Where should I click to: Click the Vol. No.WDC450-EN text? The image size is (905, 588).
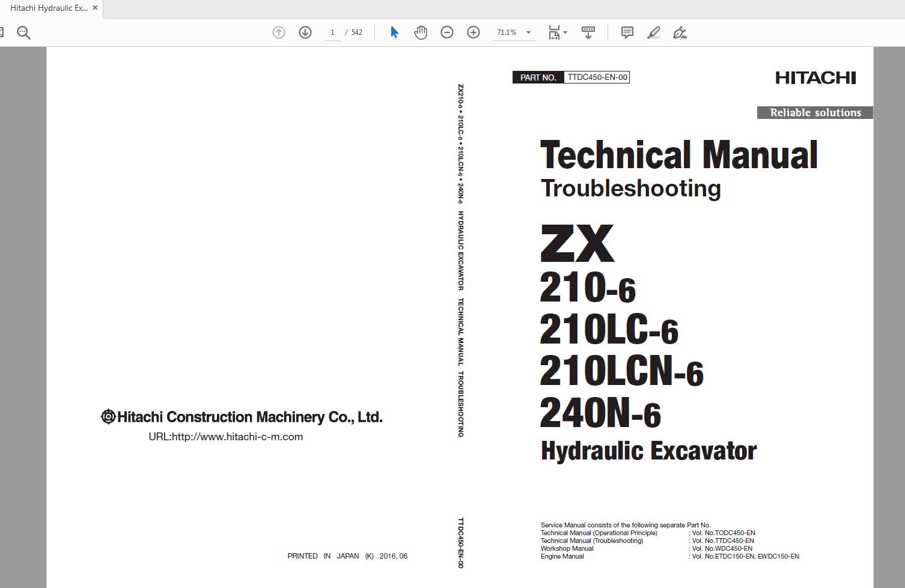click(x=722, y=548)
